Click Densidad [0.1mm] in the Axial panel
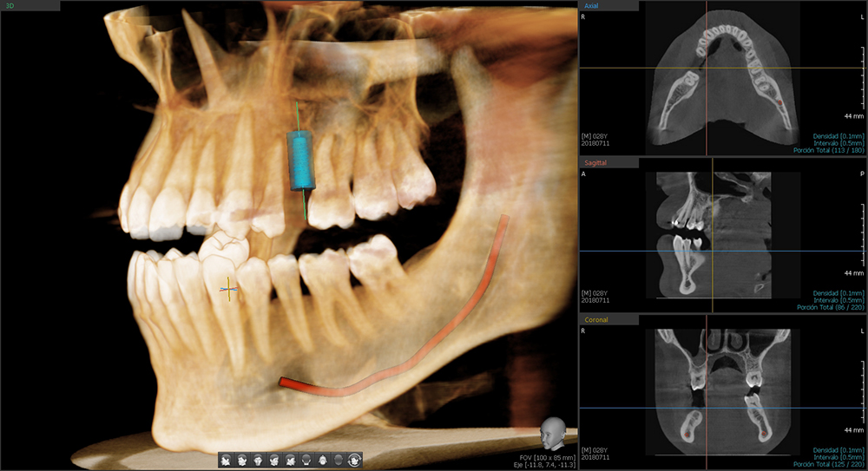868x471 pixels. pyautogui.click(x=836, y=136)
